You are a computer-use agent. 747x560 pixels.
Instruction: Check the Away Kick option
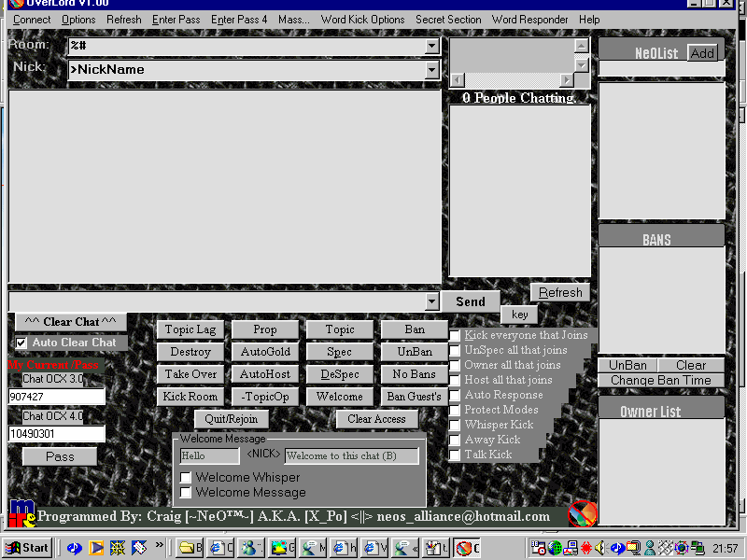tap(455, 440)
